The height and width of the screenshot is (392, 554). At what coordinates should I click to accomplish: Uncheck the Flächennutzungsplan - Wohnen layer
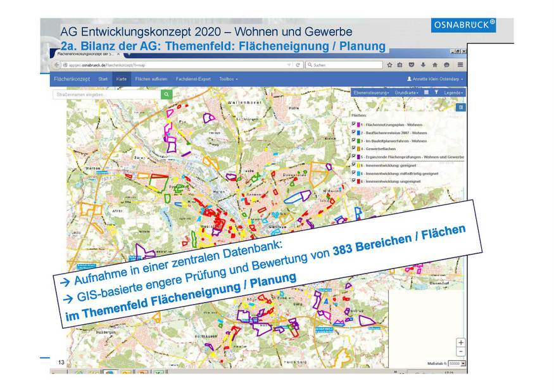(353, 125)
